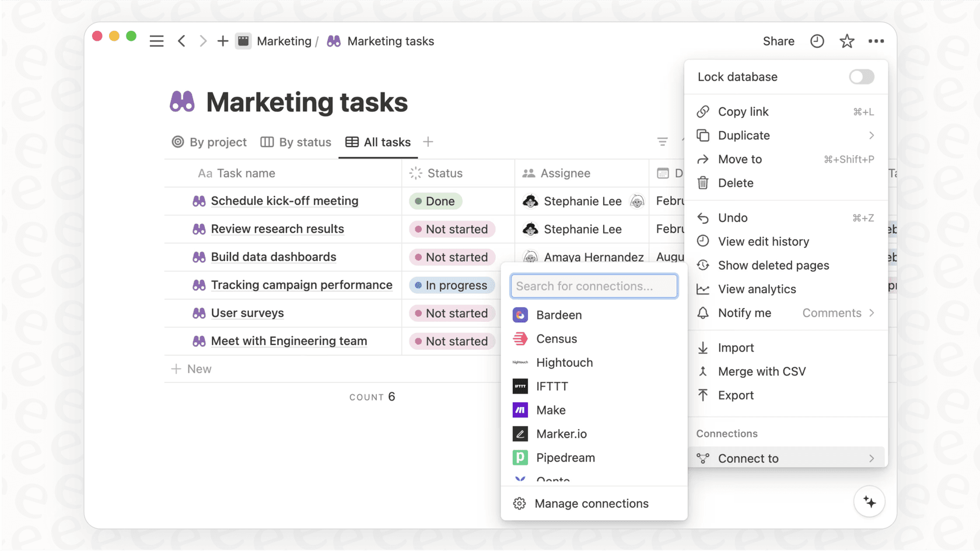Open the Comments dropdown next to Notify me

(x=832, y=313)
